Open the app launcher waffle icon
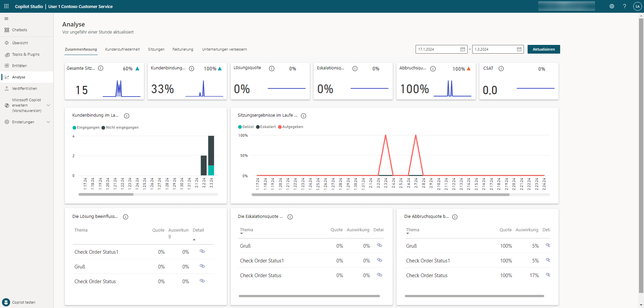This screenshot has width=644, height=308. (x=6, y=6)
